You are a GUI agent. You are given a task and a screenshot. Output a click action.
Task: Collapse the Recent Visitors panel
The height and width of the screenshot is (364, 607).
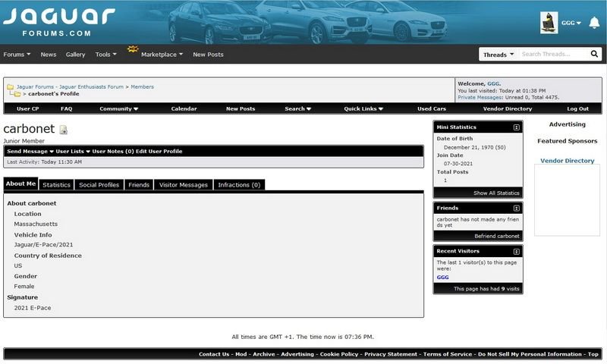[516, 249]
